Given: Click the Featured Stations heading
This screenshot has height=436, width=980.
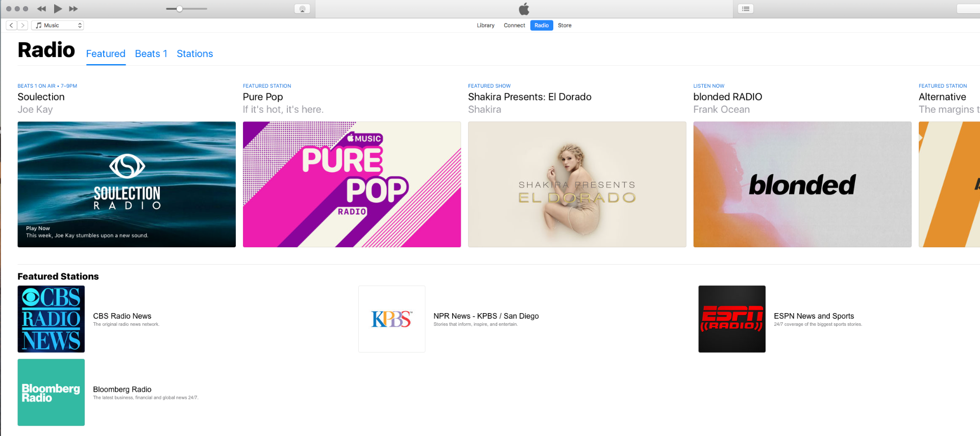Looking at the screenshot, I should [x=58, y=276].
